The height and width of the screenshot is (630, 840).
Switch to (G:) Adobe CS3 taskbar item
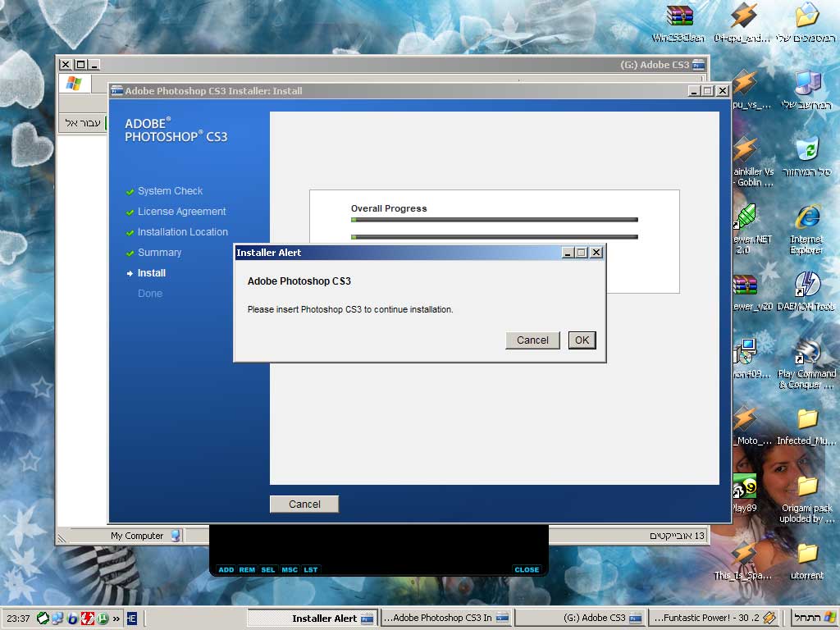point(582,618)
